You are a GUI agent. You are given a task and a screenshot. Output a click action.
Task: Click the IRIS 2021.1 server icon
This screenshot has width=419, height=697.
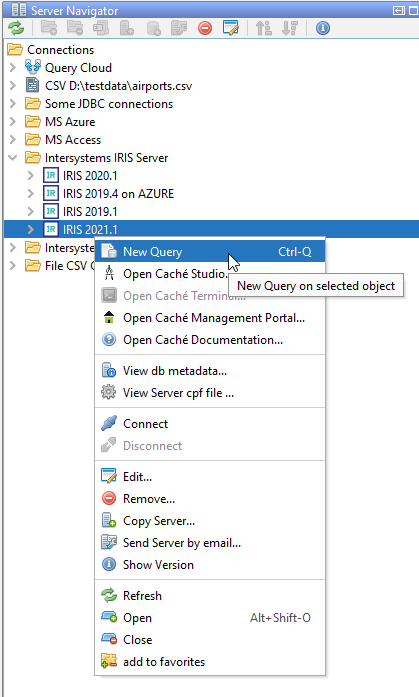coord(51,229)
